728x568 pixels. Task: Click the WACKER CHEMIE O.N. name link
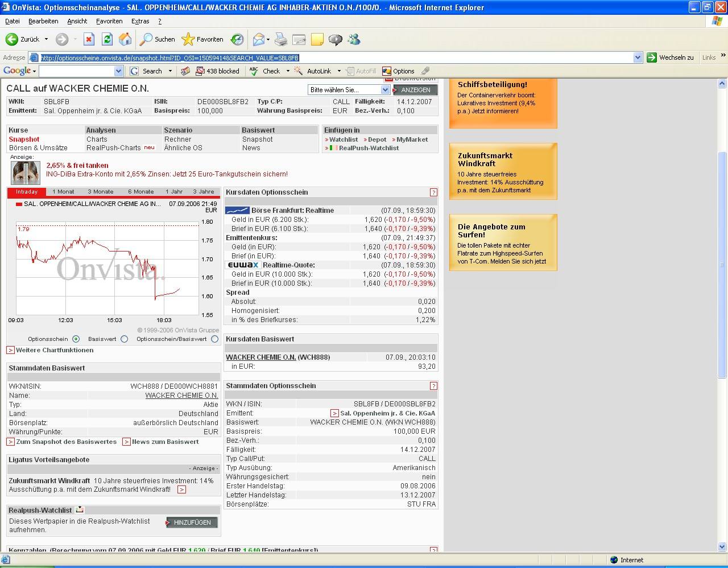pos(181,396)
